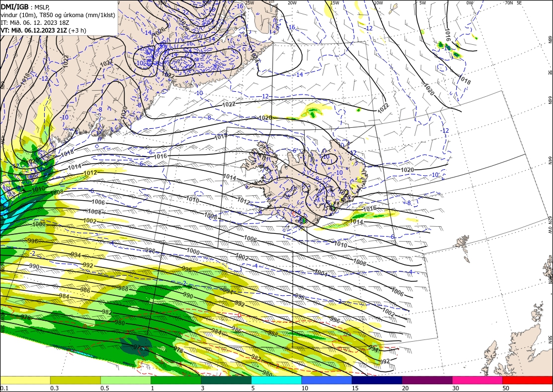Click the '15' legend scale value
Screen dimensions: 553x392
tap(355, 388)
